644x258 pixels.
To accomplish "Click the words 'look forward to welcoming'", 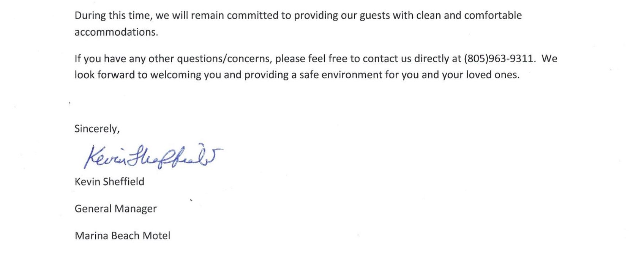I will pos(137,75).
